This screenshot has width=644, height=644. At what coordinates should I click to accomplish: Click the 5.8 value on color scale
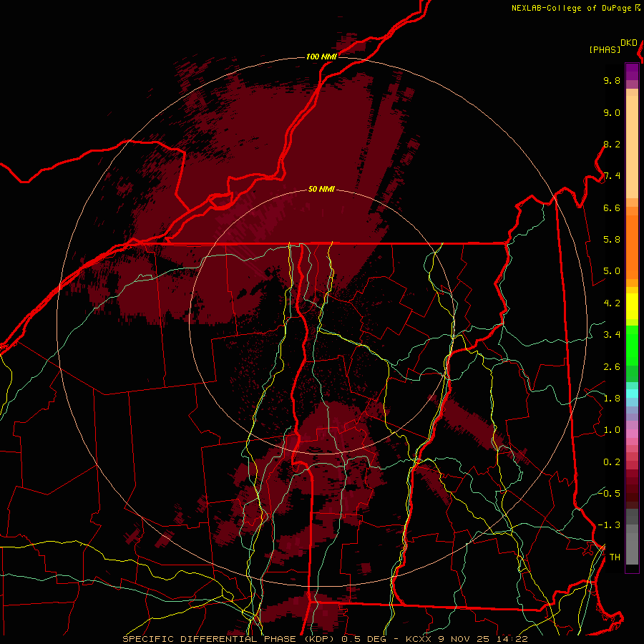point(612,240)
